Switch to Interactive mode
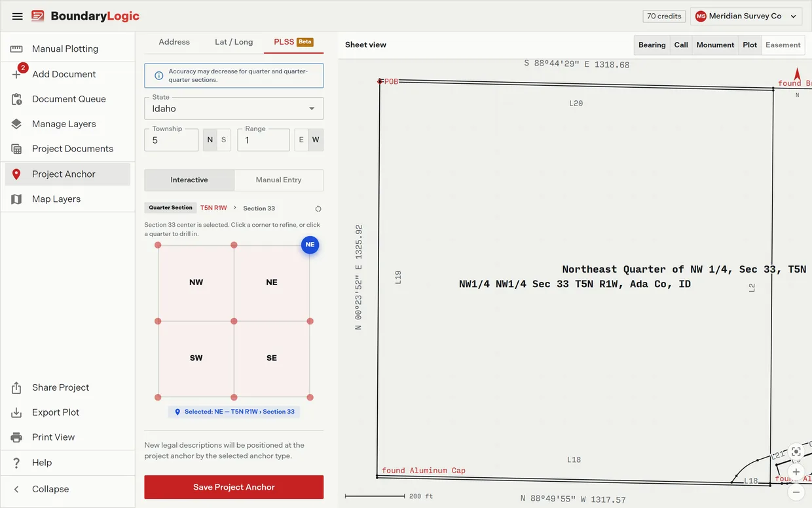This screenshot has height=508, width=812. pyautogui.click(x=189, y=180)
